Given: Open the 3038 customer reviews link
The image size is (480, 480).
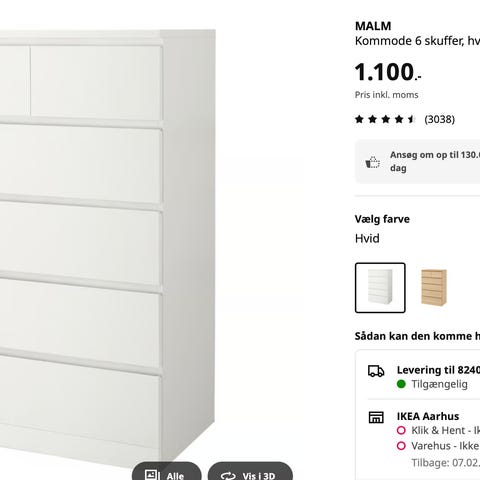Looking at the screenshot, I should (x=439, y=119).
